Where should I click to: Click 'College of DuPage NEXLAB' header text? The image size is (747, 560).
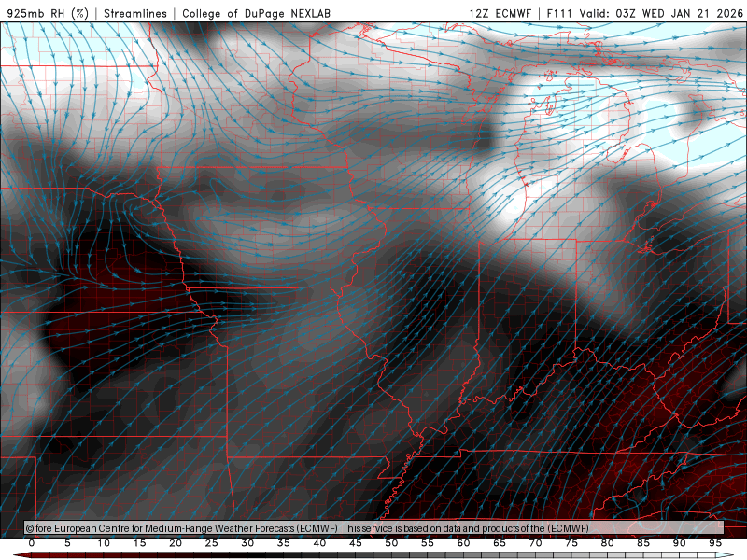click(256, 13)
